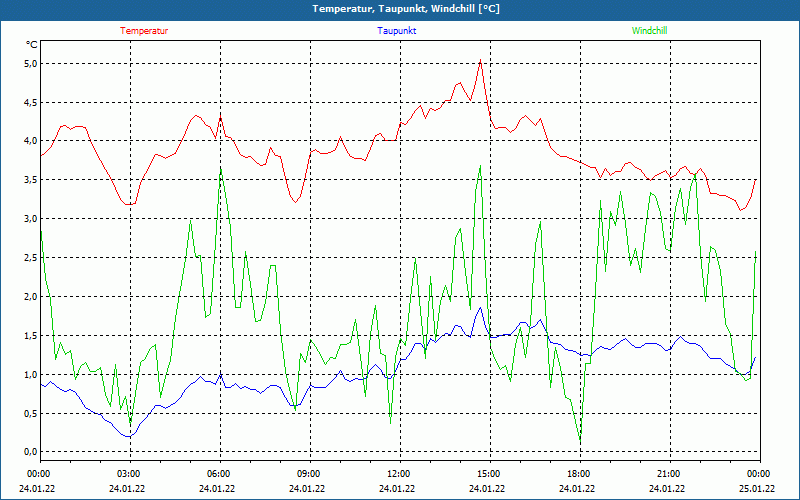Screen dimensions: 800x500
Task: Click the 12:00 time label on the x-axis
Action: 398,474
